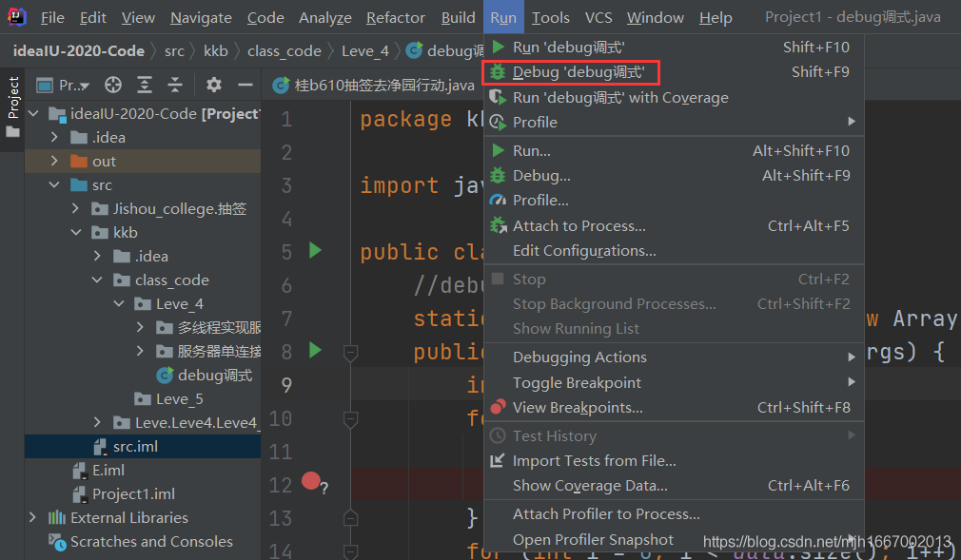Click the Expand All toolbar icon

[145, 85]
